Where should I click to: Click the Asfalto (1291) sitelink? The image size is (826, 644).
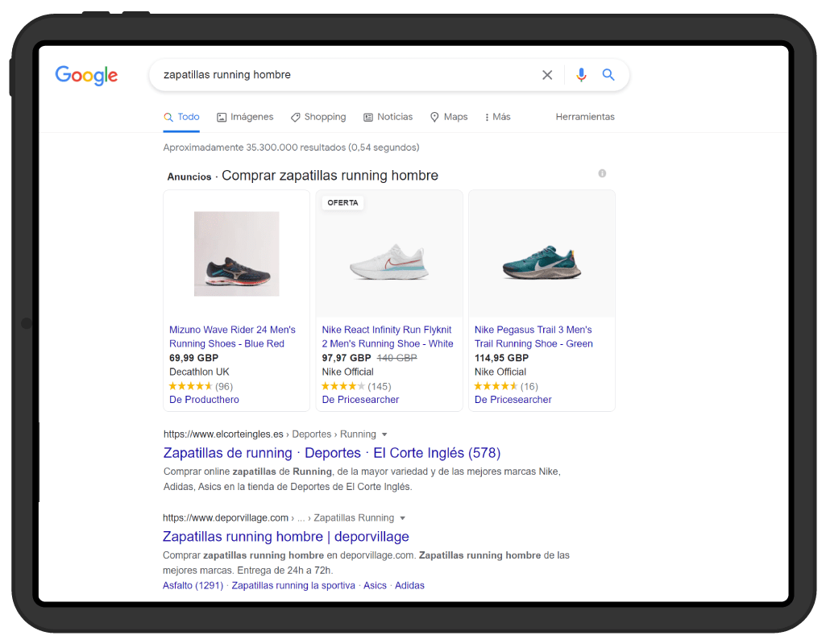[x=193, y=586]
